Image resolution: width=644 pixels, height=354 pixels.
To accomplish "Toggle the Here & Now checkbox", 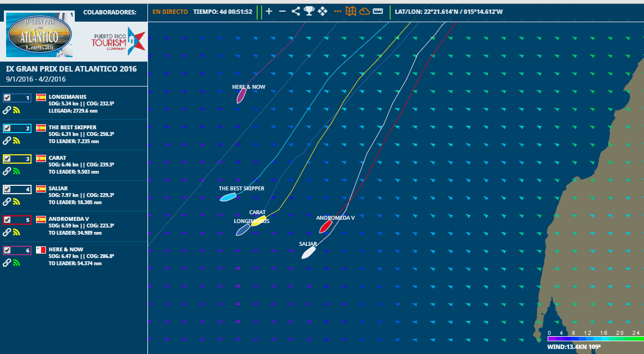I will tap(7, 250).
